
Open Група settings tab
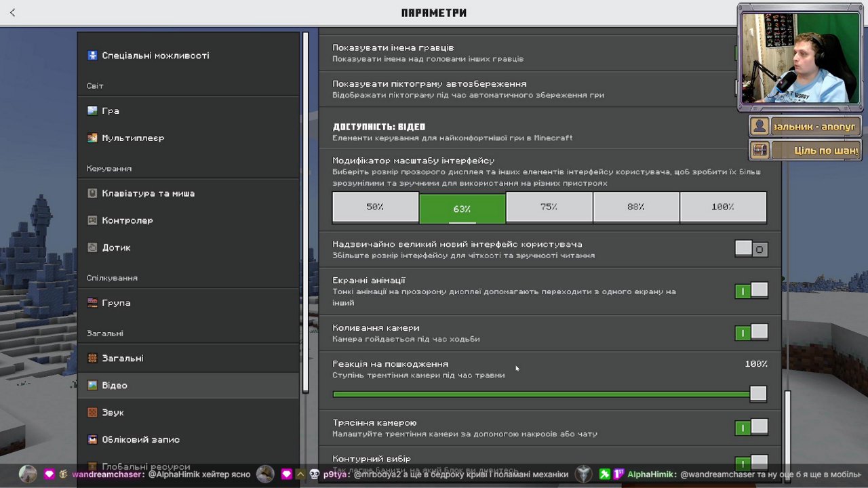[188, 303]
